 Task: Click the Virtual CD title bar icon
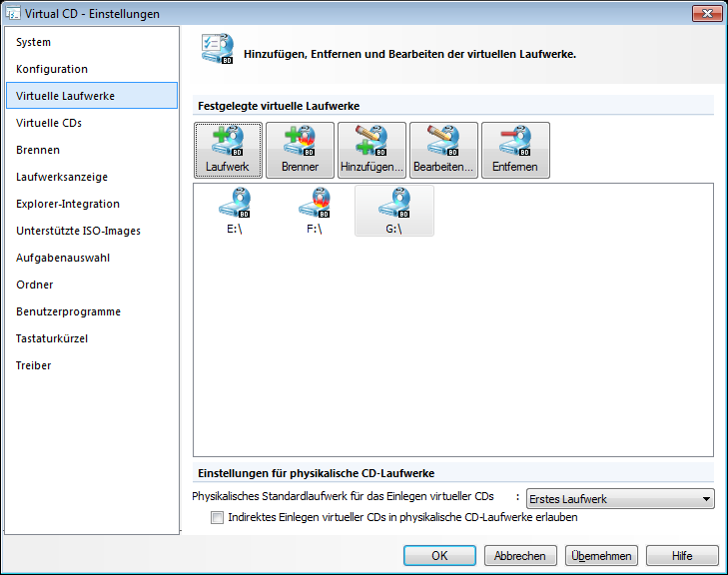pos(13,13)
